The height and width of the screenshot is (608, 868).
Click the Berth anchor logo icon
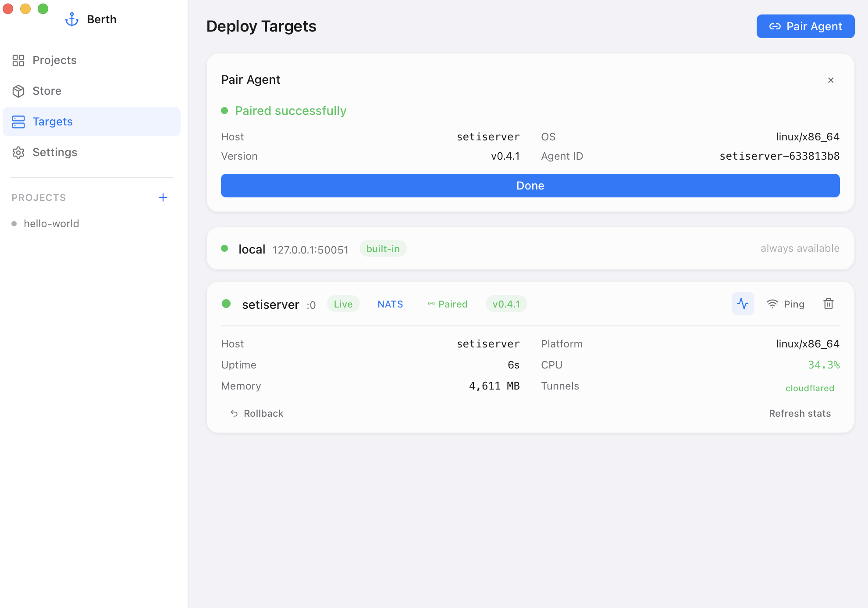(71, 19)
